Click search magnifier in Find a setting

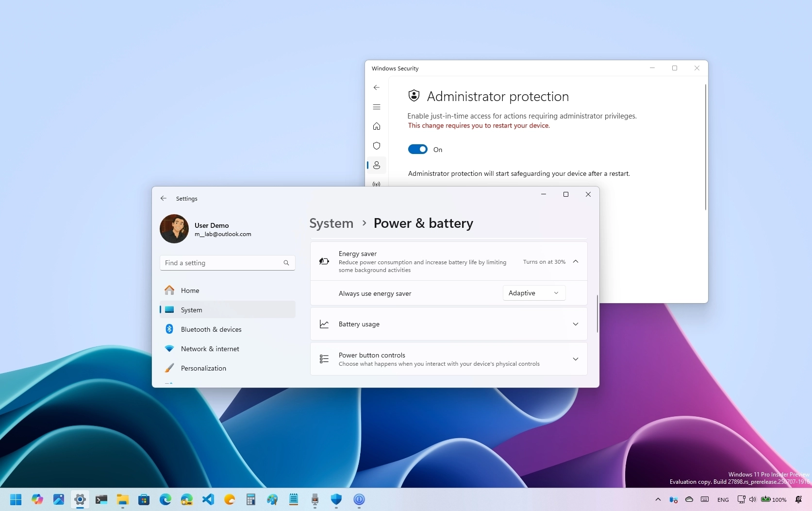pyautogui.click(x=286, y=263)
